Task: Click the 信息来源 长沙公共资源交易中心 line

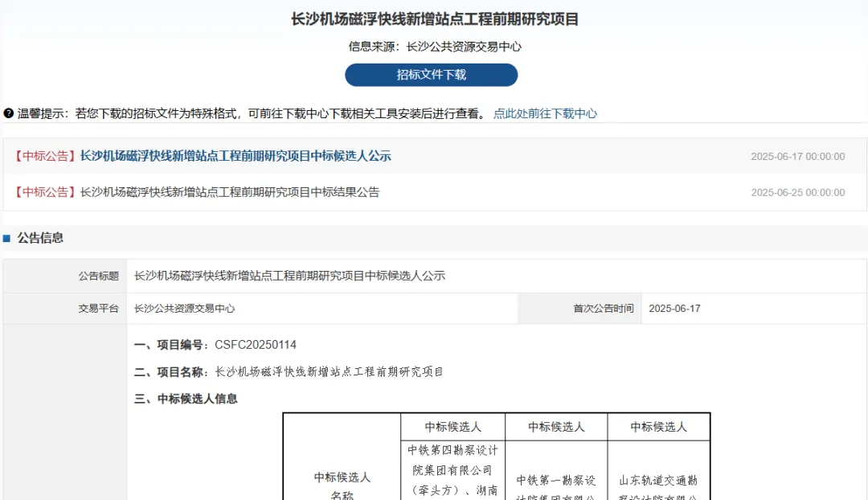Action: pos(435,47)
